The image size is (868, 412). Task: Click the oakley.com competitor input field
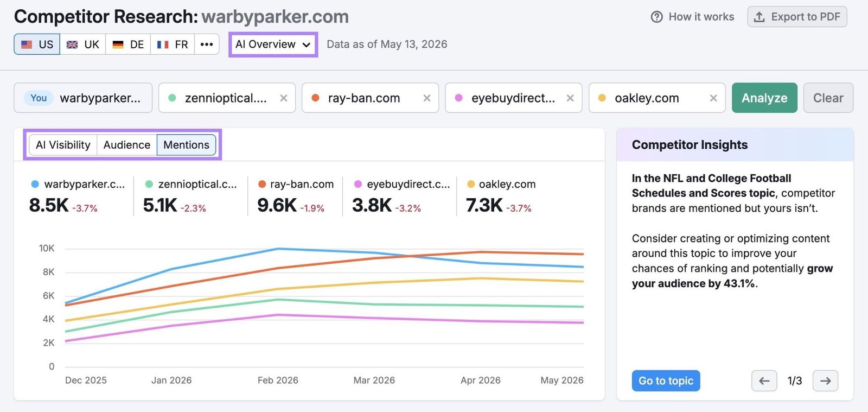tap(656, 98)
